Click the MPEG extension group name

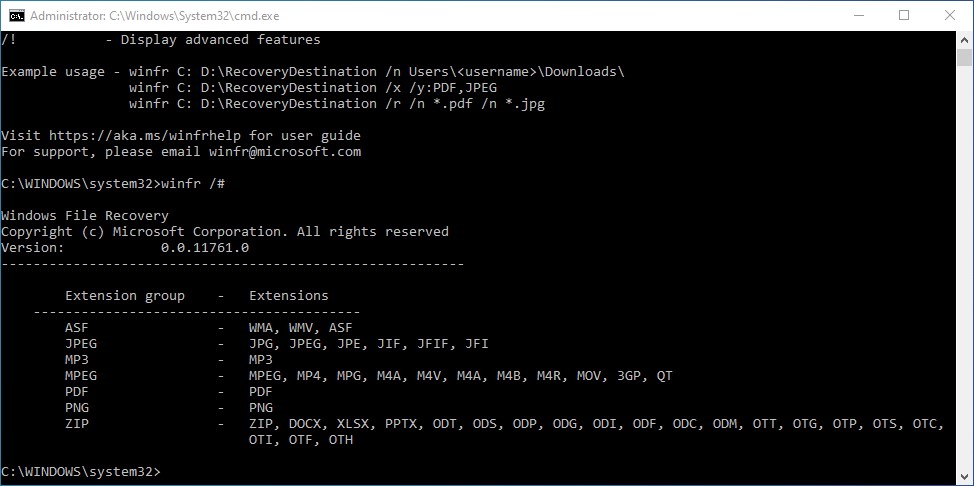pos(81,376)
